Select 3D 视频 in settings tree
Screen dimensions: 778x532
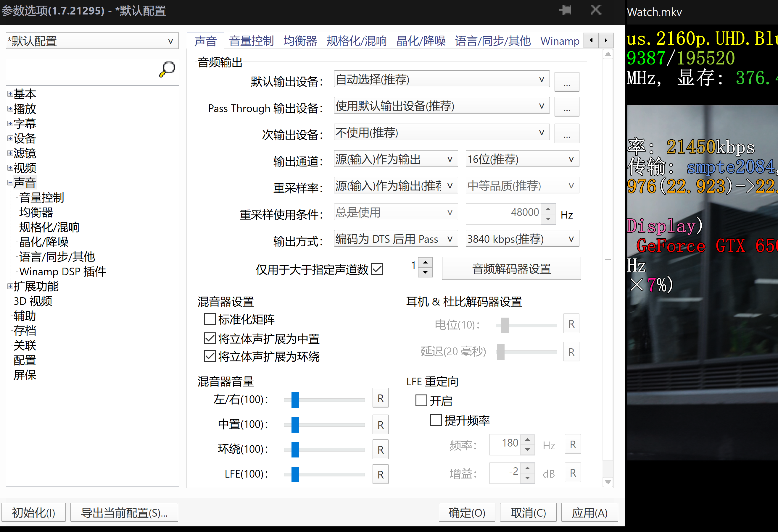click(33, 301)
